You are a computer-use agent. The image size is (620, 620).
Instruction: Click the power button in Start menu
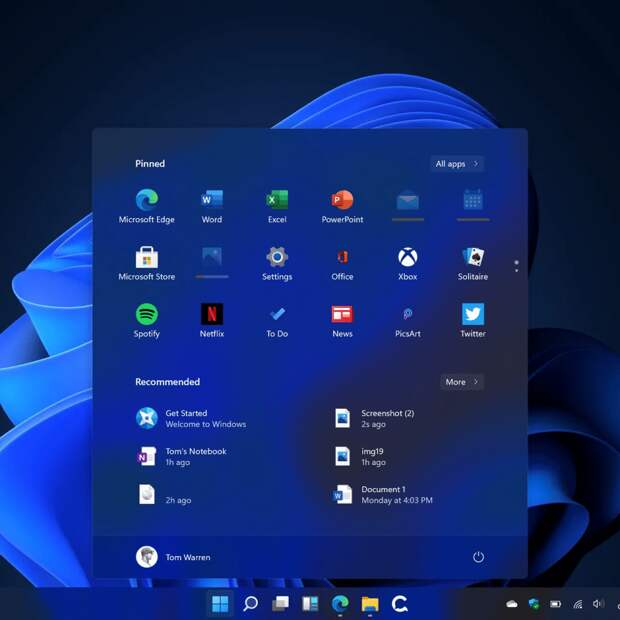click(478, 557)
